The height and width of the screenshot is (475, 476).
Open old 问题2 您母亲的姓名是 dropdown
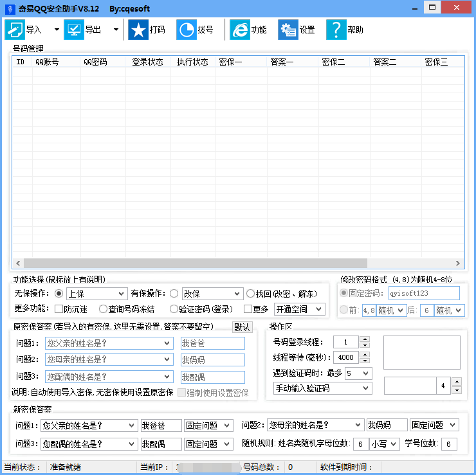point(109,359)
